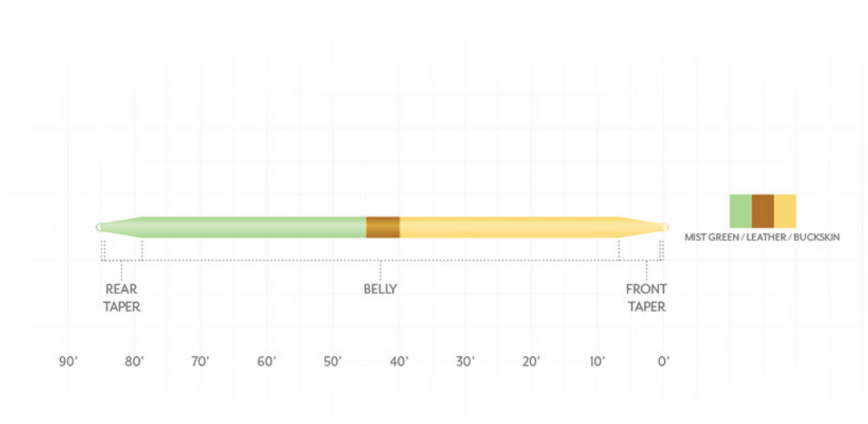Click the 10' scale marker
The width and height of the screenshot is (868, 424).
[597, 362]
